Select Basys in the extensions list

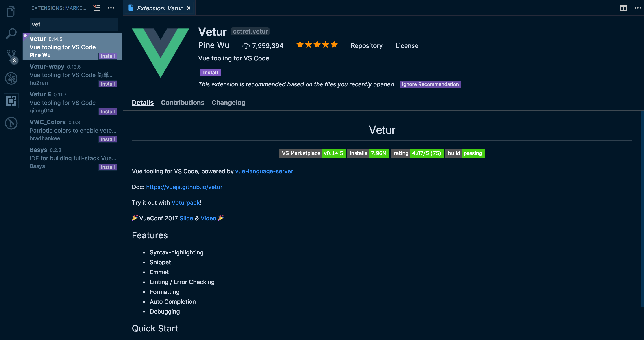[72, 158]
